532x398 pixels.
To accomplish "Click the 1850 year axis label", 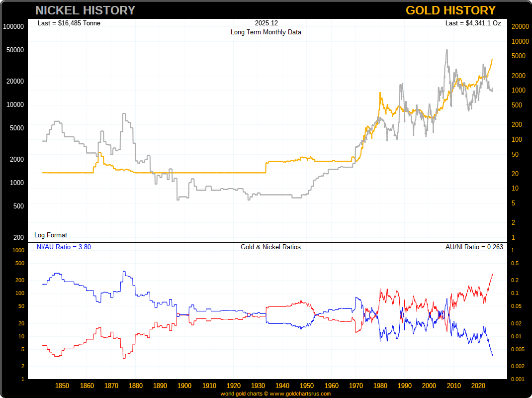I will (62, 386).
